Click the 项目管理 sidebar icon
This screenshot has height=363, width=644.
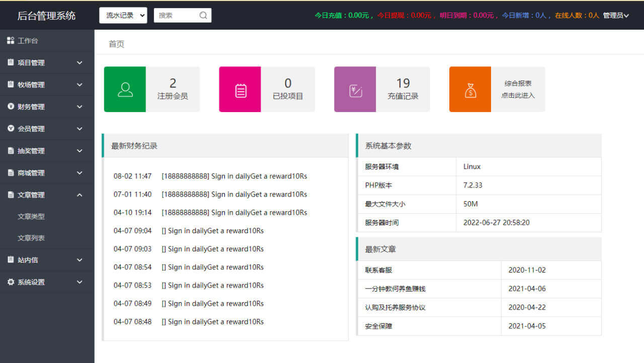click(x=9, y=62)
